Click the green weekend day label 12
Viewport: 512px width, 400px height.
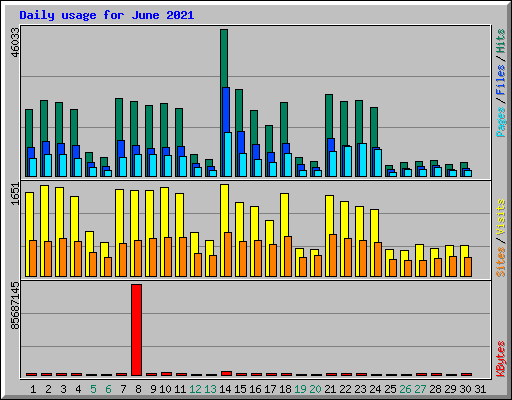[195, 389]
